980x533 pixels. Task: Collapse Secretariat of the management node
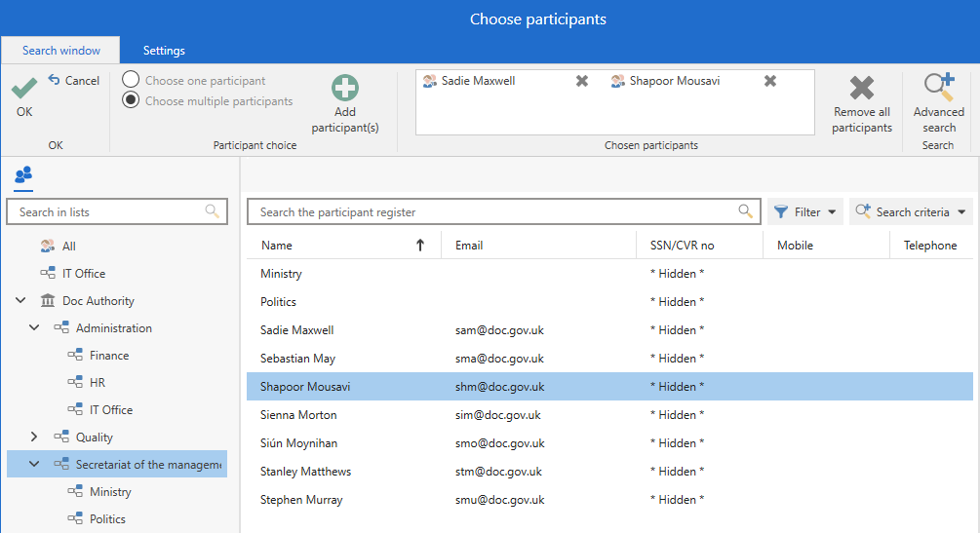click(x=34, y=464)
